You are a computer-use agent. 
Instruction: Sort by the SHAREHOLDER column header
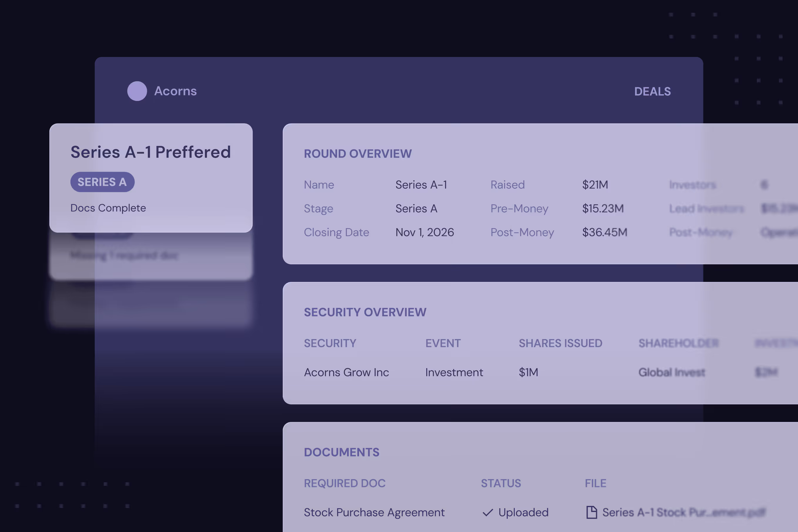[x=678, y=343]
